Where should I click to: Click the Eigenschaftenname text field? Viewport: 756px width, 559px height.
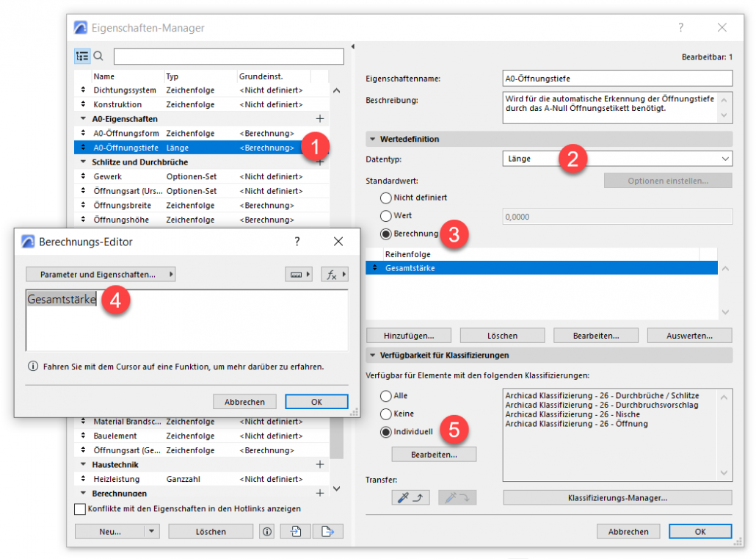click(617, 79)
